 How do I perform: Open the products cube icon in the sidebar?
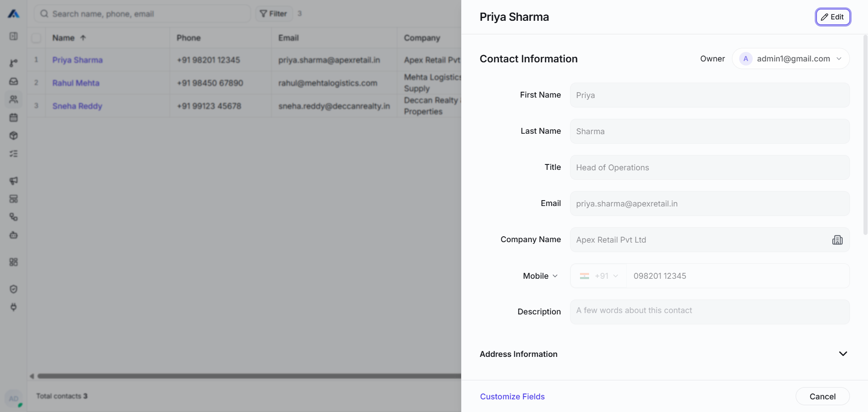[14, 136]
